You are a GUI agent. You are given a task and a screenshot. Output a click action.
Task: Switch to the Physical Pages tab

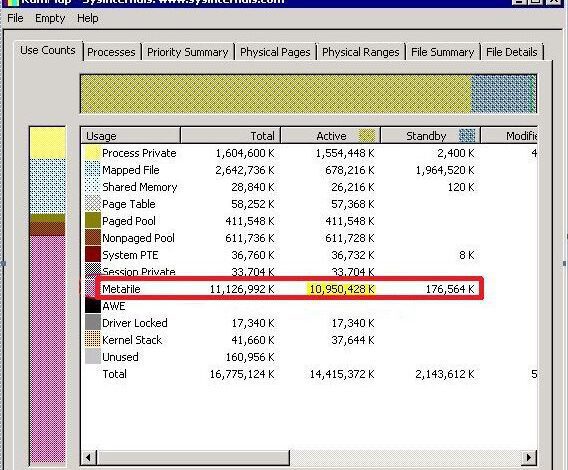pyautogui.click(x=275, y=52)
